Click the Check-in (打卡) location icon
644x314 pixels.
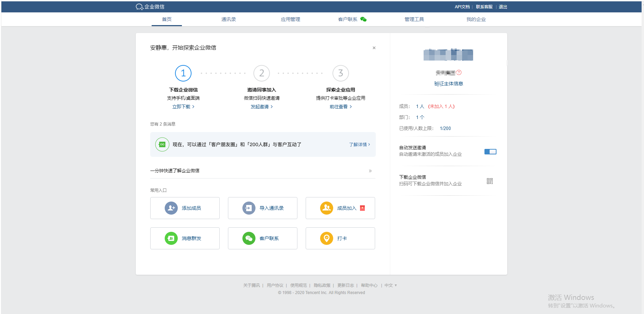click(326, 238)
